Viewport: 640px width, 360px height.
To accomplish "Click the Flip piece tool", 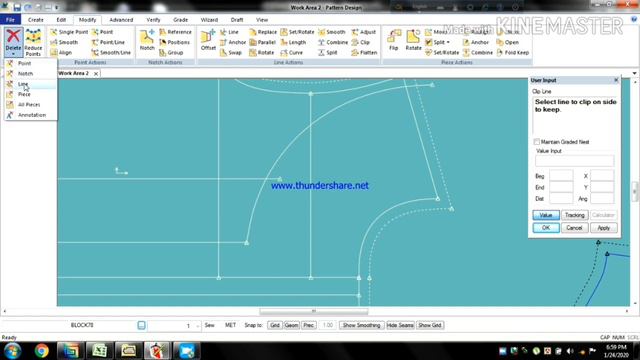I will [393, 40].
